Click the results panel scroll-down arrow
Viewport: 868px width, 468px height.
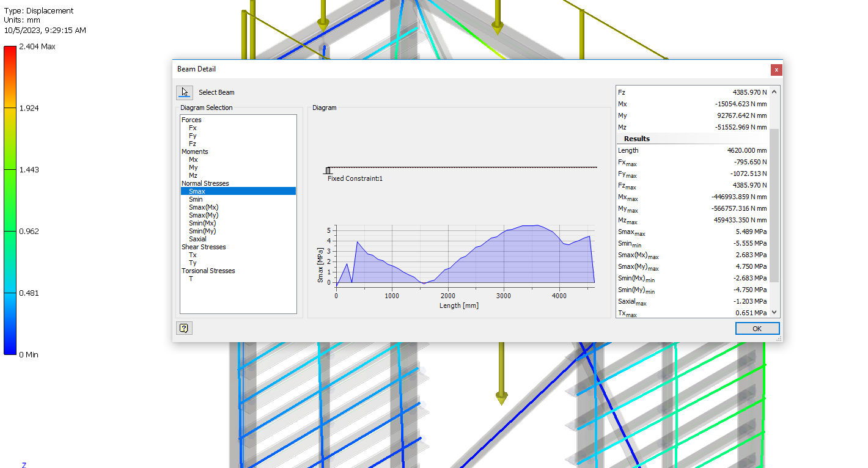pyautogui.click(x=774, y=312)
